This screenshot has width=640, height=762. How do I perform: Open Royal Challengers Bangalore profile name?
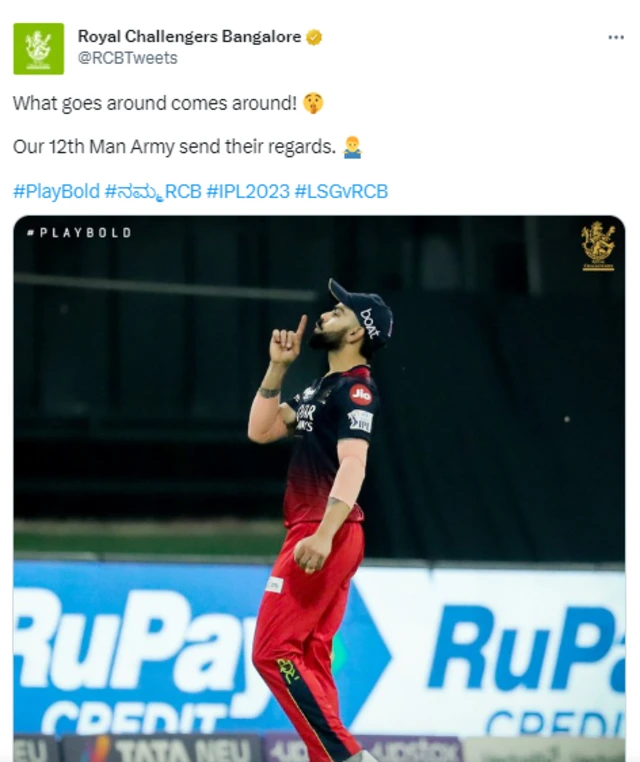189,36
